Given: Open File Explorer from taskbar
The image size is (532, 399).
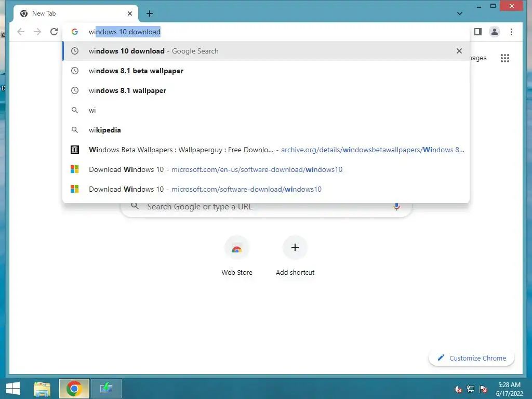Looking at the screenshot, I should point(42,389).
